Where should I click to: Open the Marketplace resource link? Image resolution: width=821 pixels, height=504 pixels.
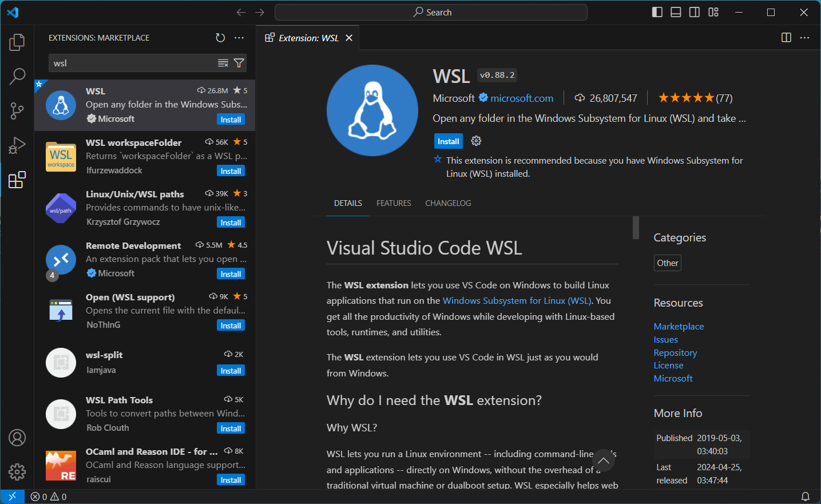coord(679,326)
